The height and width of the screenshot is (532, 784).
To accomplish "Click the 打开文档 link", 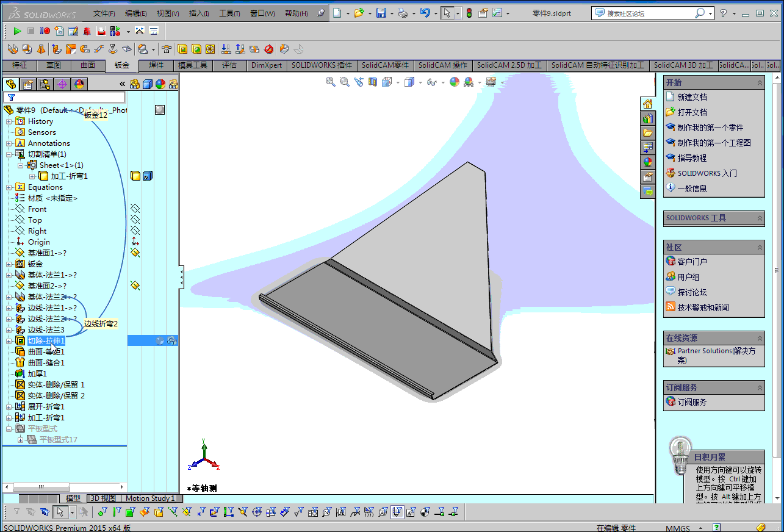I will 692,112.
